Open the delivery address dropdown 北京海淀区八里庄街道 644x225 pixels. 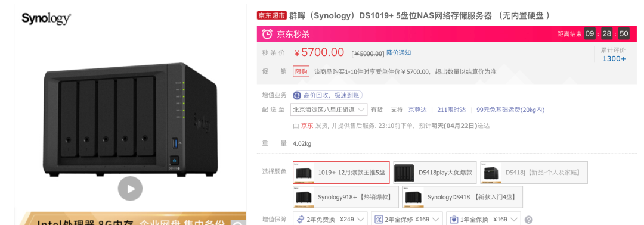329,110
